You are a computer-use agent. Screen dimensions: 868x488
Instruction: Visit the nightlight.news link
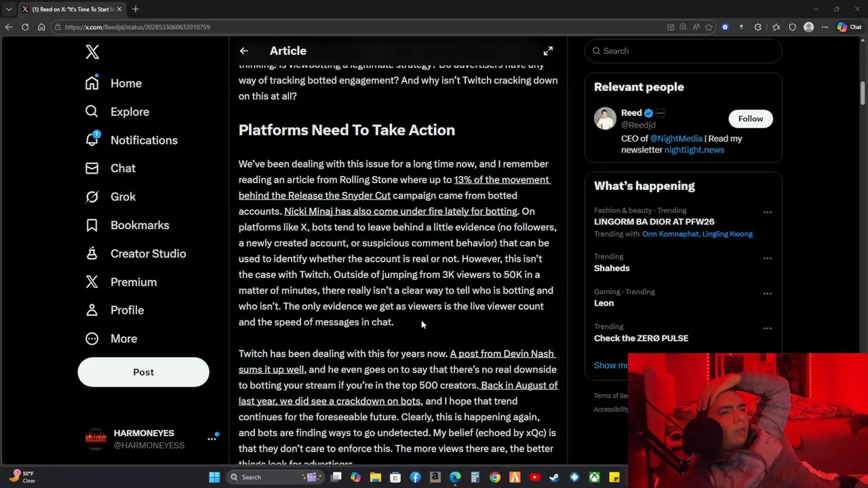point(694,150)
